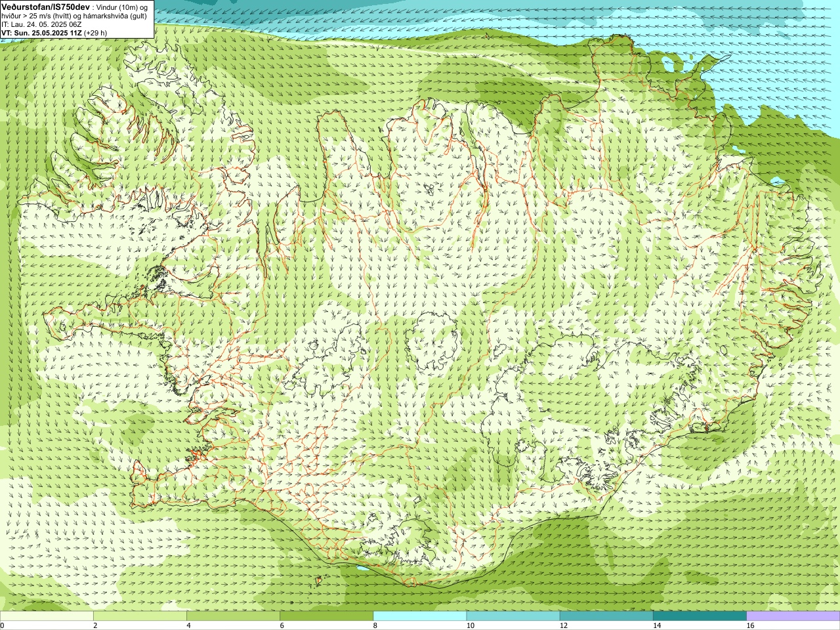This screenshot has height=630, width=840.
Task: Click the legend scale label '6'
Action: tap(282, 625)
